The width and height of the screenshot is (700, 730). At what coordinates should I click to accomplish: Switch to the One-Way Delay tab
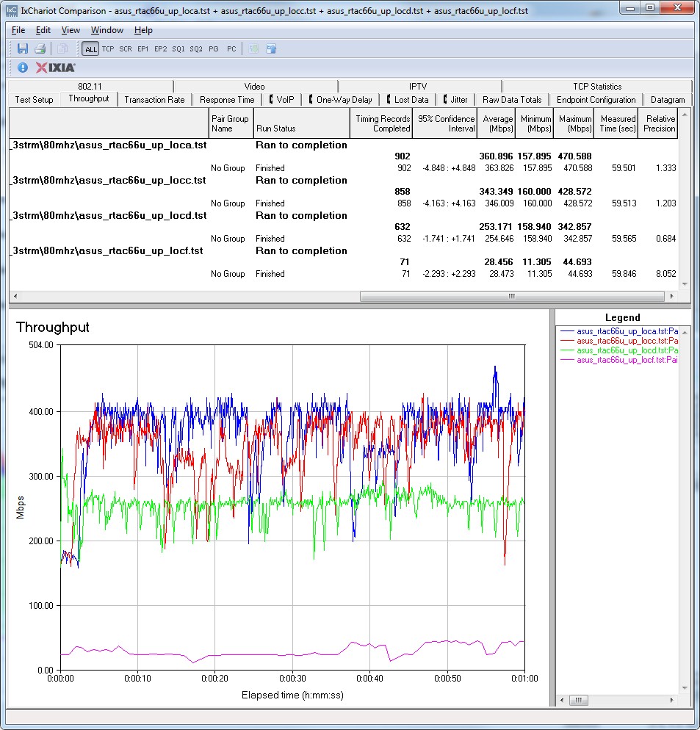[x=341, y=100]
